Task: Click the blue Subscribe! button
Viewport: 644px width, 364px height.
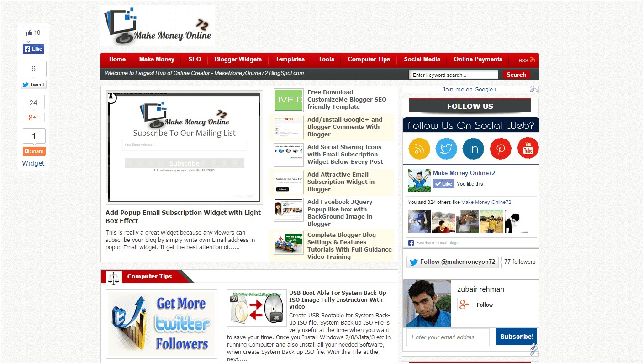Action: 517,337
